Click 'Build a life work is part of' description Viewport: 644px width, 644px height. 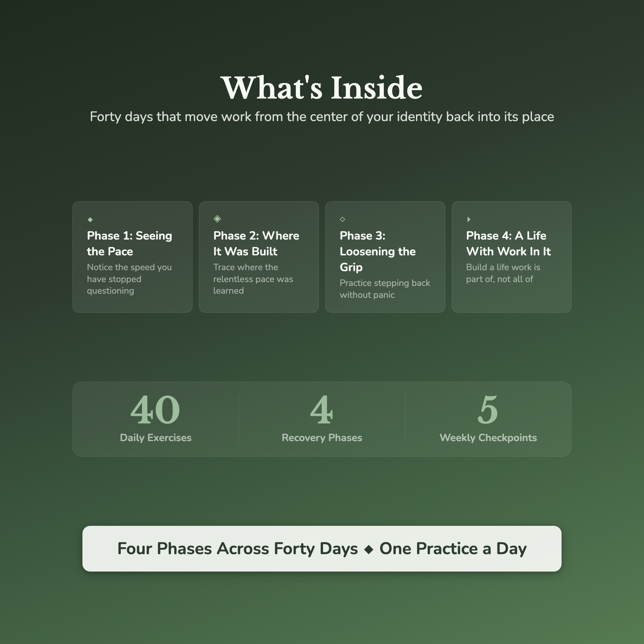click(503, 273)
